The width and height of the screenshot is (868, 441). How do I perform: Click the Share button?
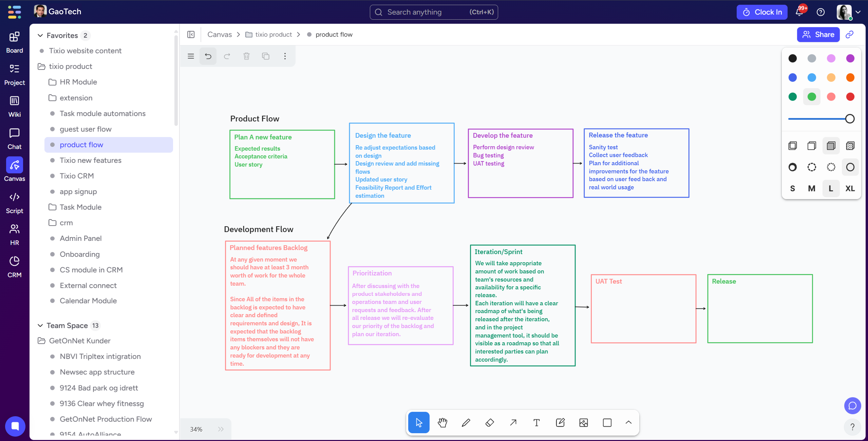pyautogui.click(x=818, y=34)
